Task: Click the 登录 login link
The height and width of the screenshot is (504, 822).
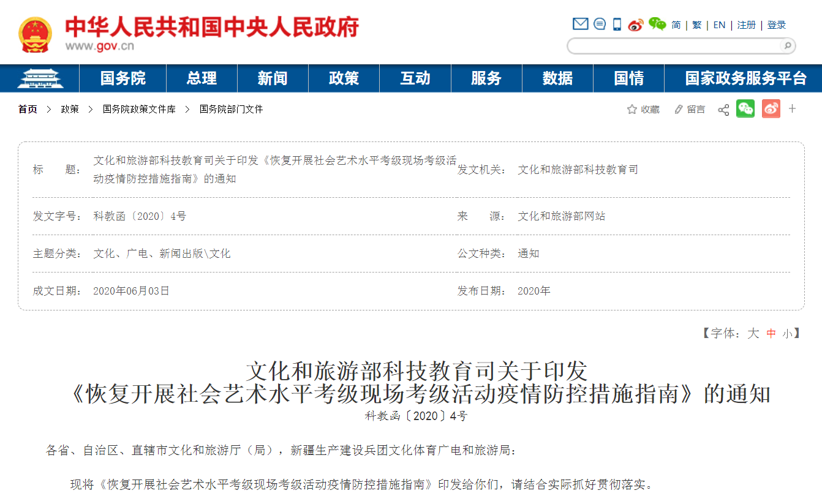Action: (777, 25)
